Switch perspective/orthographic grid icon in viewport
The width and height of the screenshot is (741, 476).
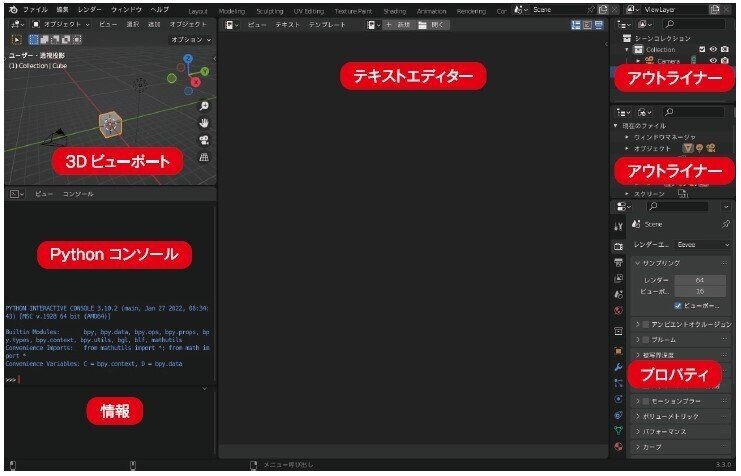click(204, 157)
